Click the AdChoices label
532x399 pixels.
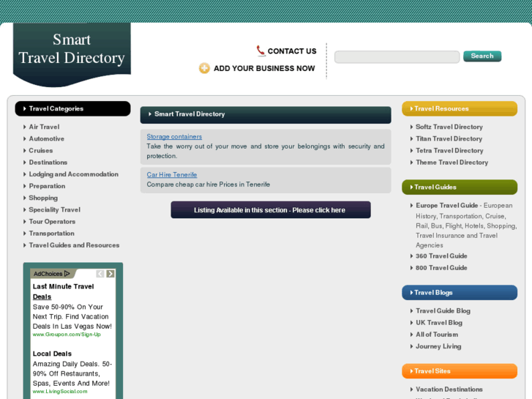click(48, 274)
